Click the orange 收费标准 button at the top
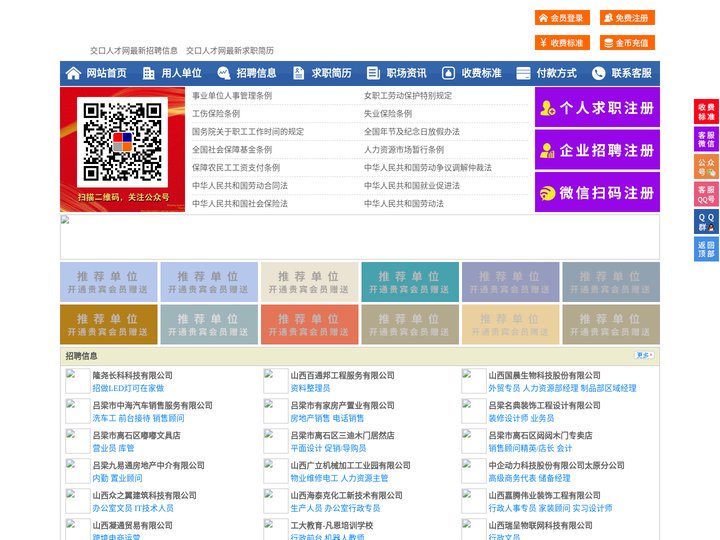 pos(562,43)
